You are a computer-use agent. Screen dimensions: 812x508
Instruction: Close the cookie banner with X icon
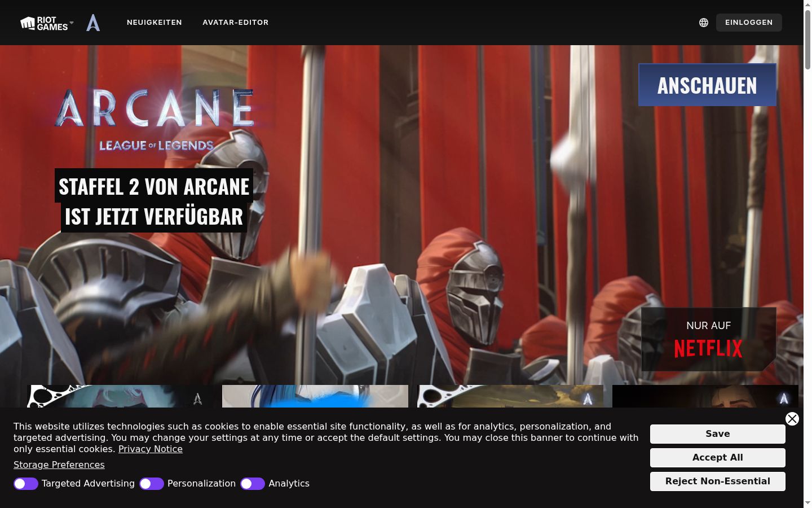click(x=792, y=418)
